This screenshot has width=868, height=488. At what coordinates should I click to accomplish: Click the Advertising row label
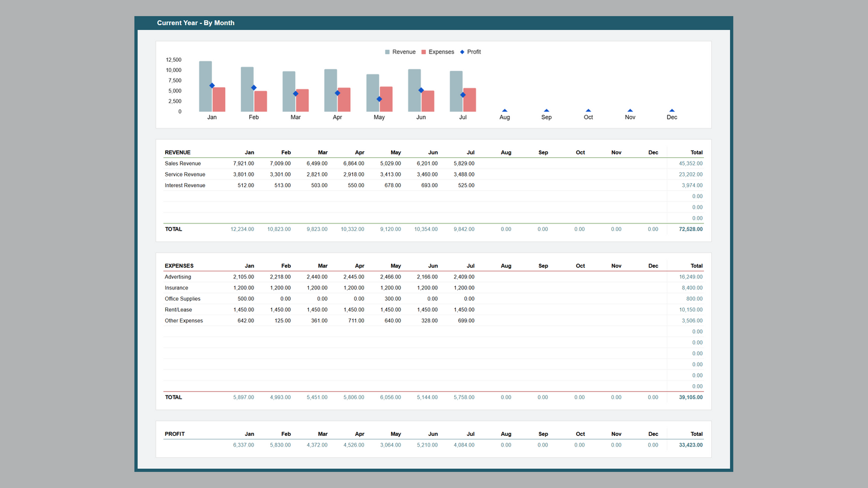tap(178, 277)
